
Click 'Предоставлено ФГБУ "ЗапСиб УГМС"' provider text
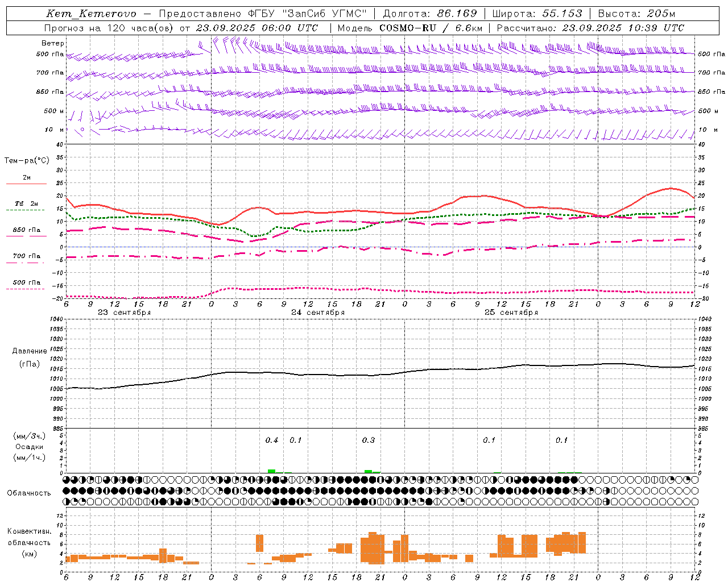click(263, 14)
